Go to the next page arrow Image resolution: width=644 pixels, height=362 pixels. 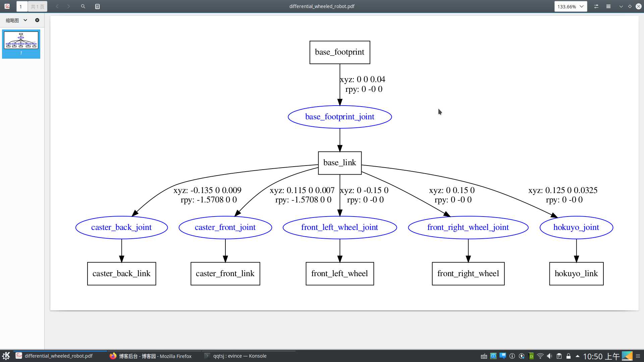click(x=68, y=6)
